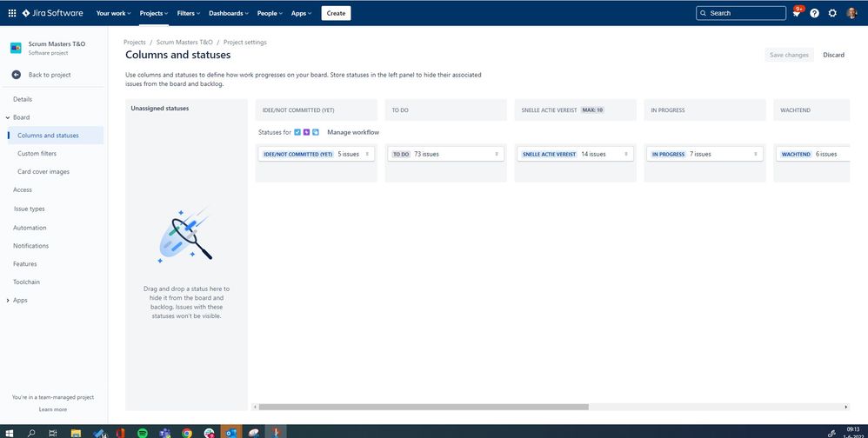The image size is (868, 438).
Task: Click the WACHTEND status card
Action: coord(812,155)
